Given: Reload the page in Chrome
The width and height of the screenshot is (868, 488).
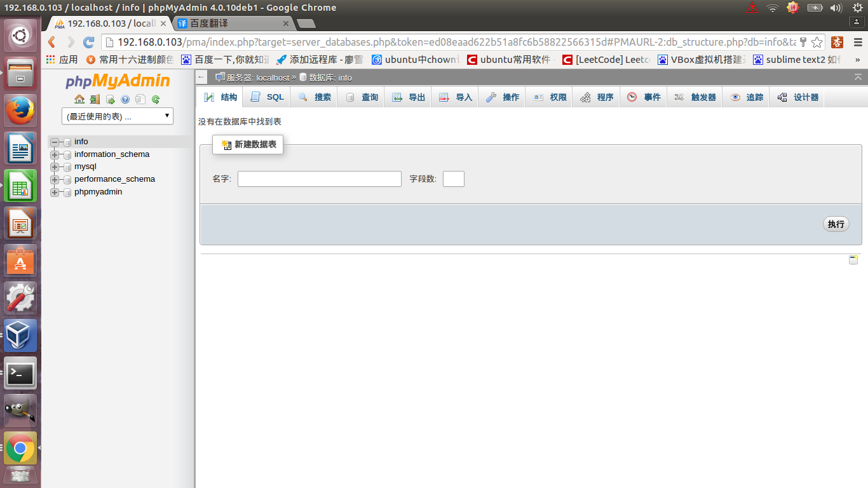Looking at the screenshot, I should (x=89, y=42).
